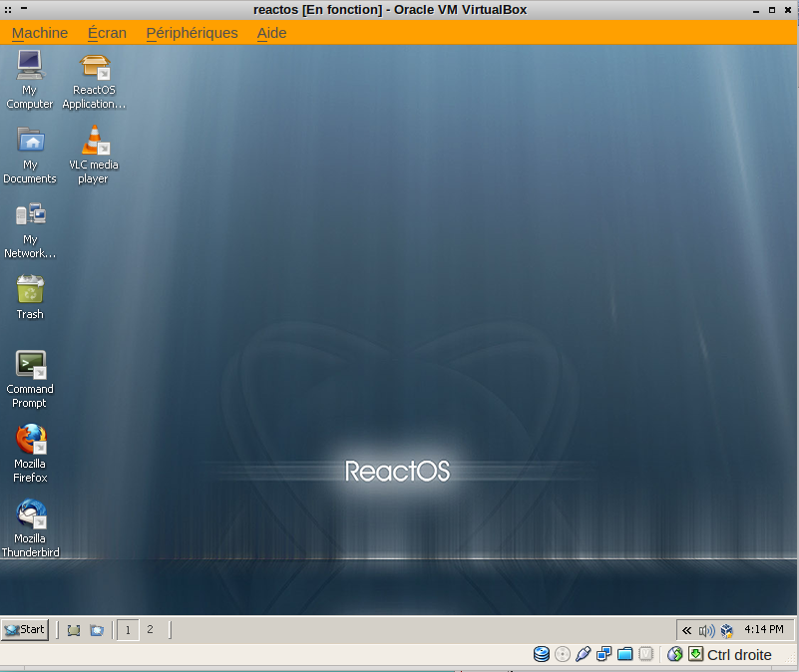
Task: Click the VirtualBox guest additions tray icon
Action: (726, 631)
